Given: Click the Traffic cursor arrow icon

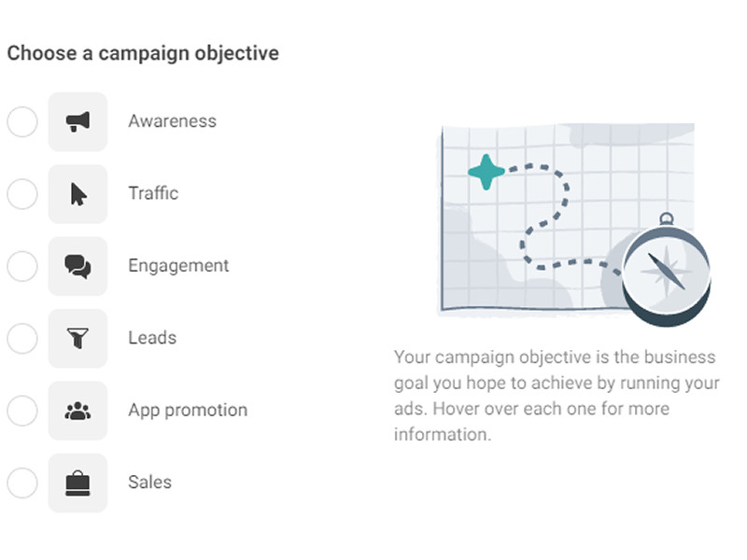Looking at the screenshot, I should 78,194.
